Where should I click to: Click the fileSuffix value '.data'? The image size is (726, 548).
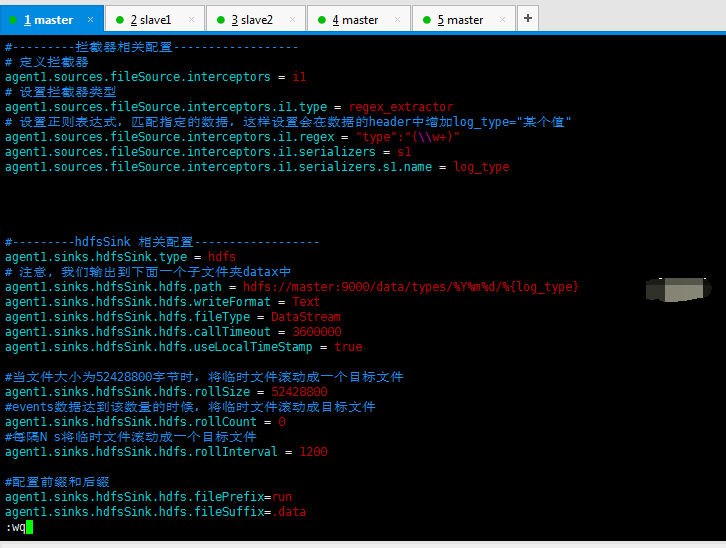click(288, 512)
